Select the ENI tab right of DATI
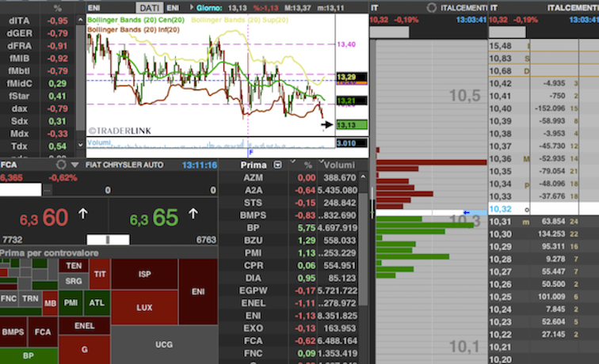Viewport: 599px width, 364px height. tap(173, 8)
